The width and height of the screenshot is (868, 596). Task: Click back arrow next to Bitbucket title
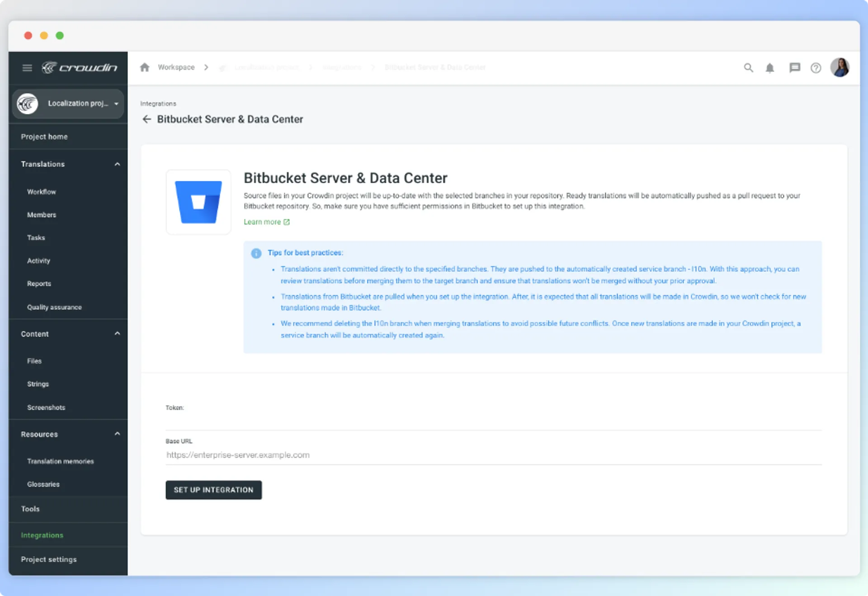click(147, 119)
